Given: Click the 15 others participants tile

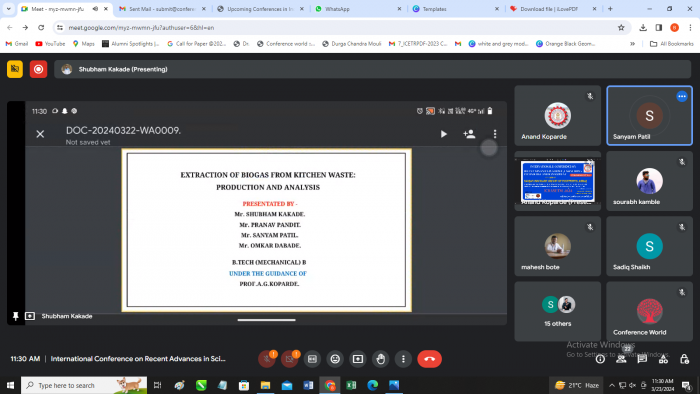Looking at the screenshot, I should pos(558,311).
